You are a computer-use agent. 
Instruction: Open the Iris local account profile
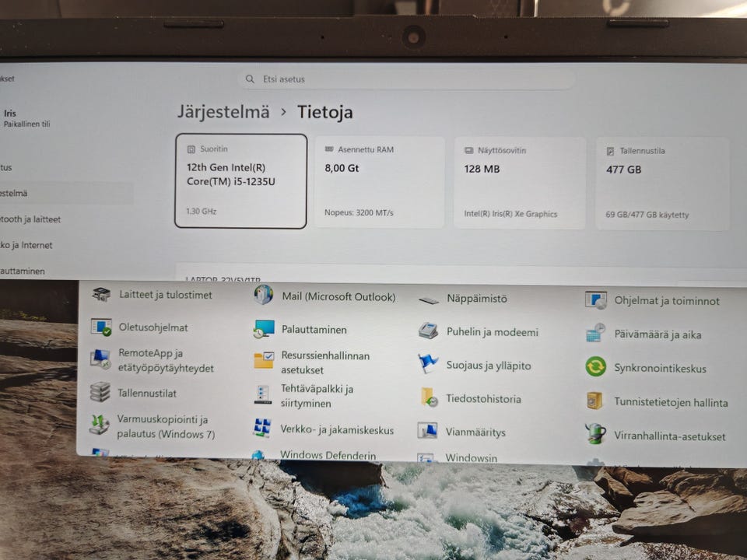click(x=26, y=118)
